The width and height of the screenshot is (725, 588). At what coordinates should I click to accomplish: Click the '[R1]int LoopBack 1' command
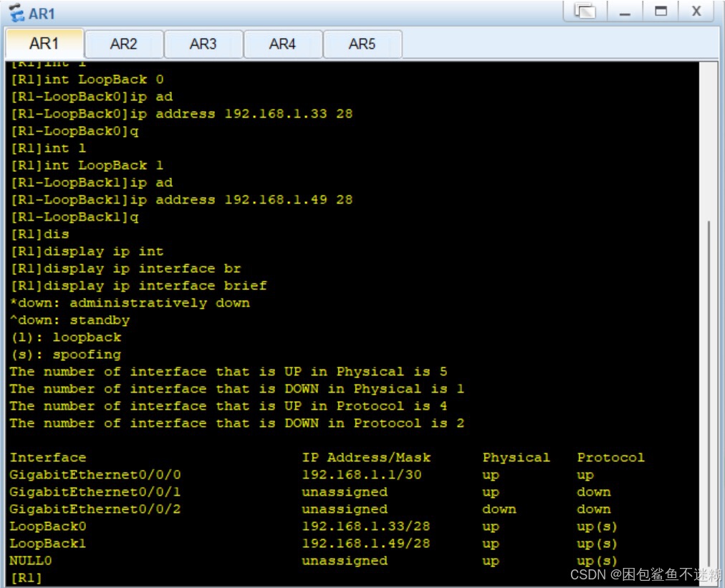[87, 165]
